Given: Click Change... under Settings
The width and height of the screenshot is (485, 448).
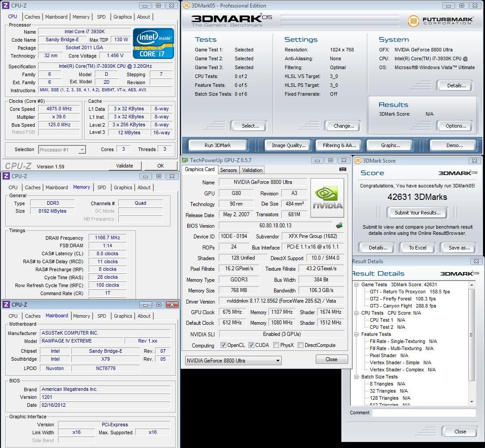Looking at the screenshot, I should 343,126.
